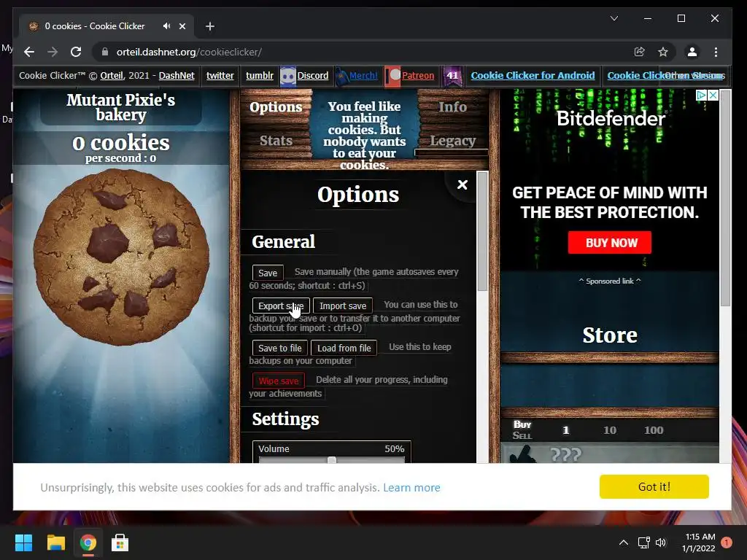This screenshot has width=747, height=560.
Task: Click the page's right scrollbar
Action: point(726,199)
